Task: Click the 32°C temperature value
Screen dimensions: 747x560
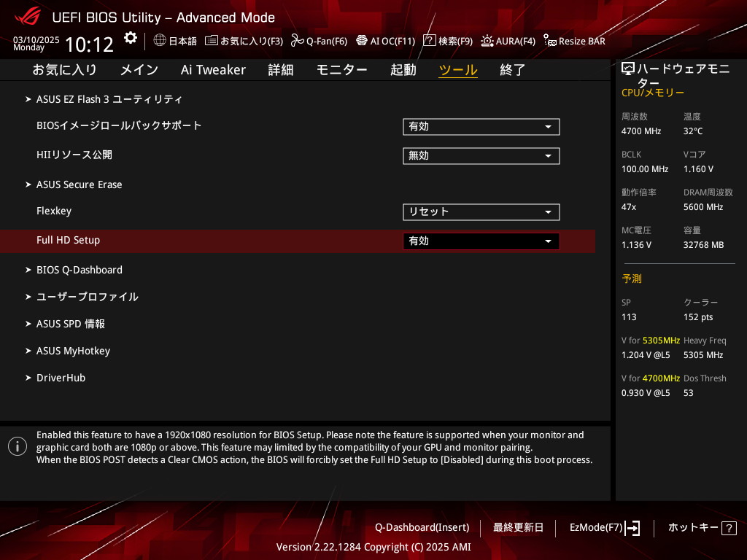Action: point(693,131)
